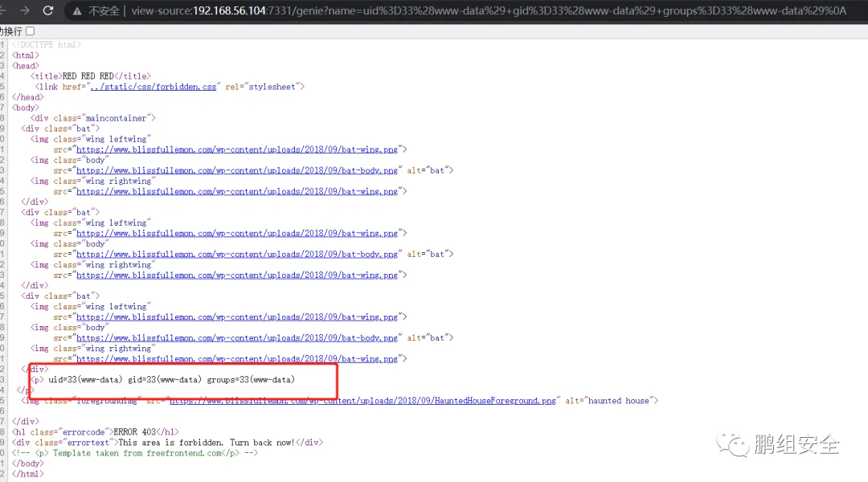Open the ../static/css/forbidden.css link
The width and height of the screenshot is (868, 482).
(154, 87)
